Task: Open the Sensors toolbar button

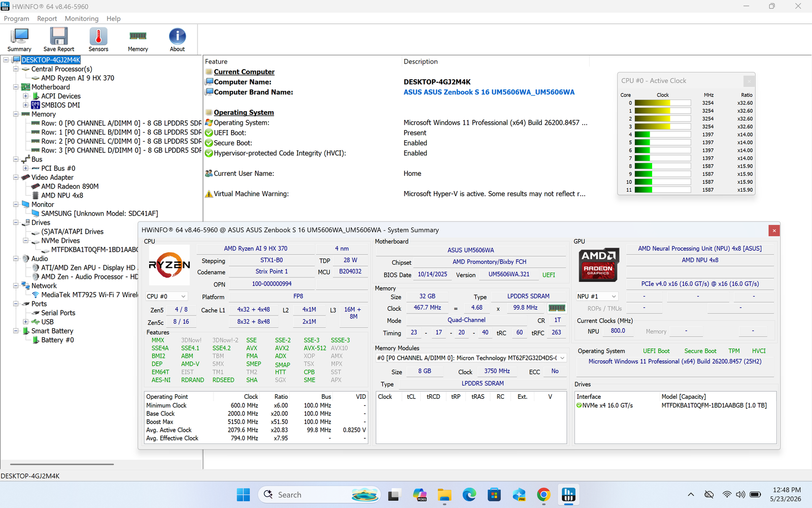Action: point(98,40)
